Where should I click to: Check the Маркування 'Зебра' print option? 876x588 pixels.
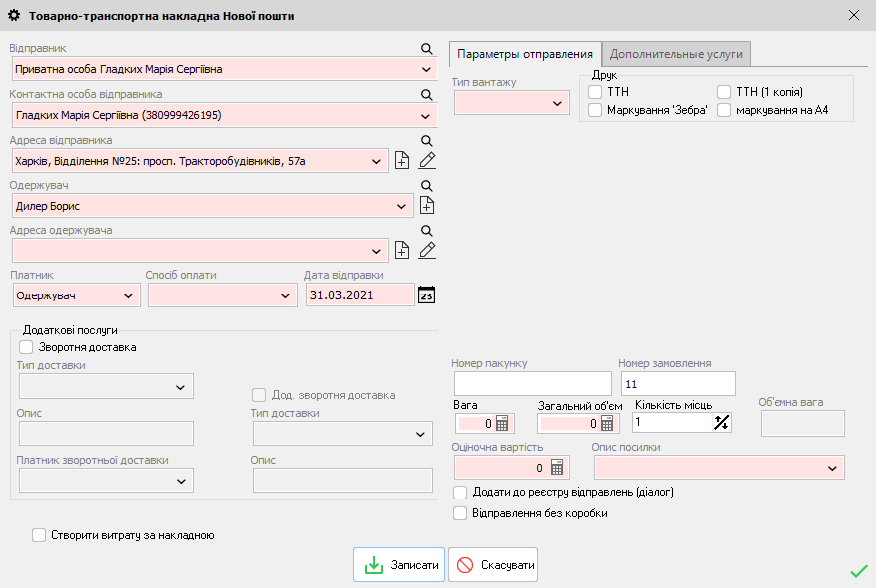pyautogui.click(x=596, y=110)
